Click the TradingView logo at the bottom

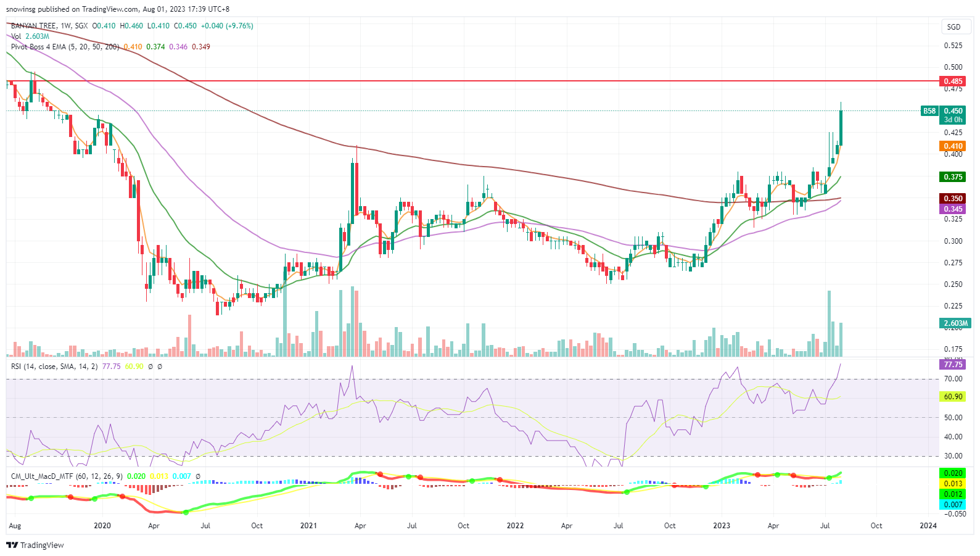tap(35, 545)
